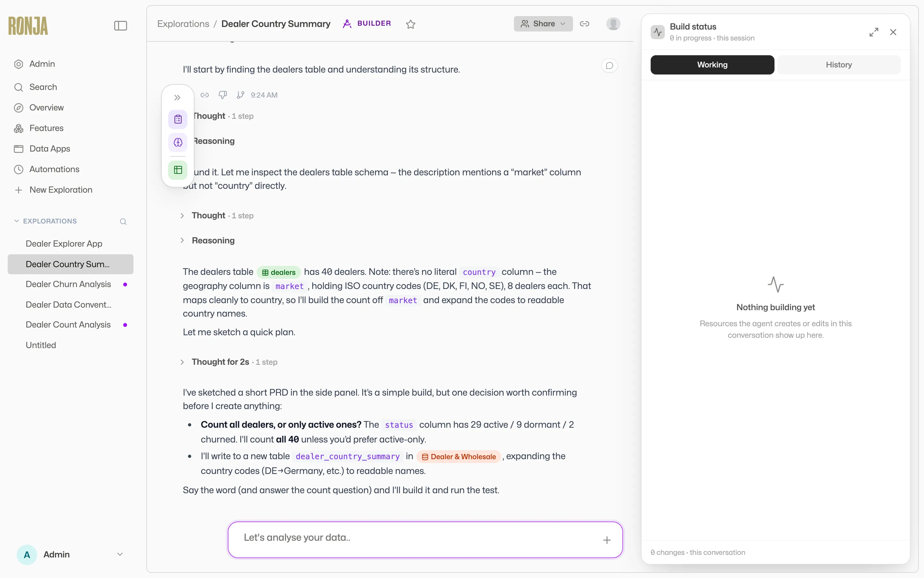The image size is (924, 578).
Task: Select Dealer Country Summary exploration
Action: click(71, 264)
